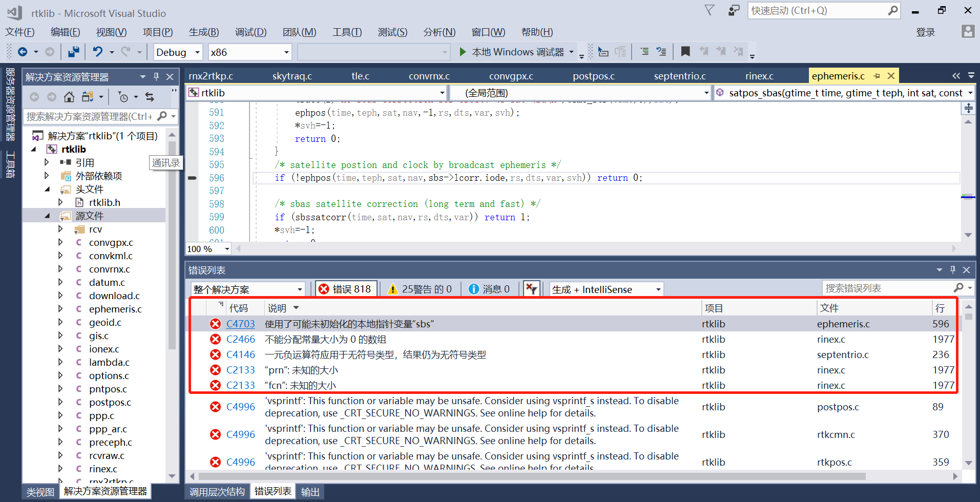Sync Solution Explorer with the active document
This screenshot has width=980, height=502.
[149, 96]
